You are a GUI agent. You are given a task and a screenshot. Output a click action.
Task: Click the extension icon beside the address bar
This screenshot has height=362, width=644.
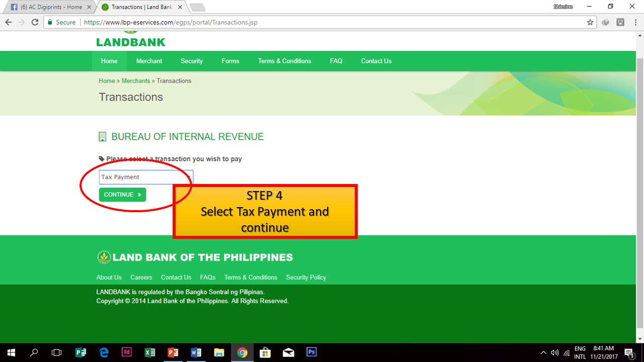pyautogui.click(x=605, y=22)
